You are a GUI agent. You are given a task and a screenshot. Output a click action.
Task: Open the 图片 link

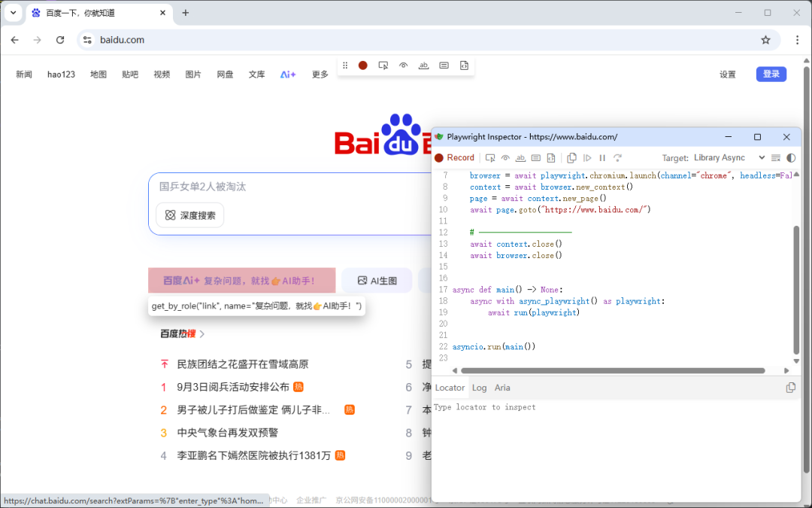[193, 75]
